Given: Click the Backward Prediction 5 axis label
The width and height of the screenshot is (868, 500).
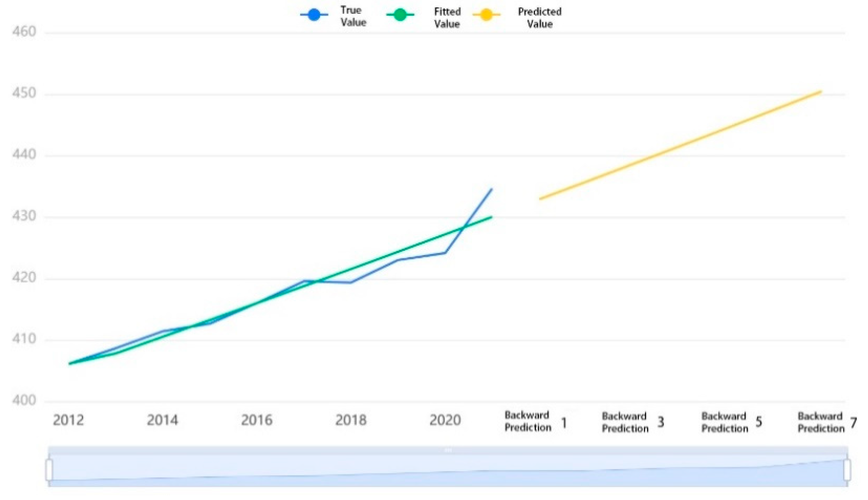Looking at the screenshot, I should pos(731,422).
